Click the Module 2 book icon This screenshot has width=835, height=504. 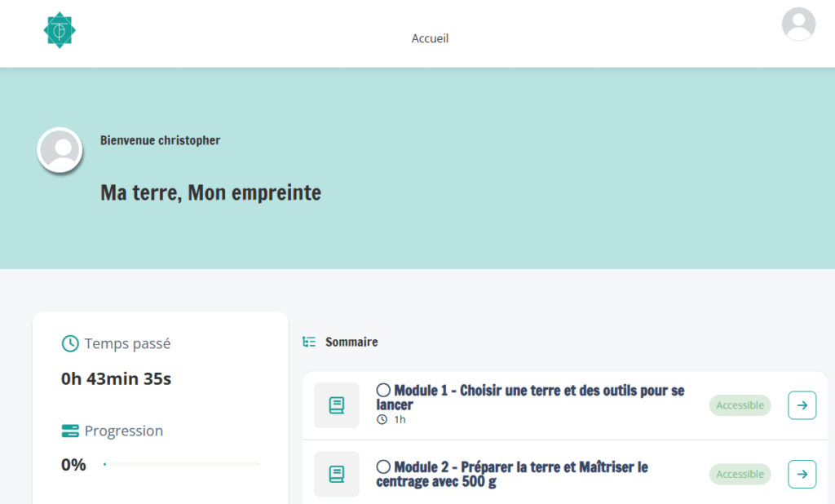coord(337,474)
